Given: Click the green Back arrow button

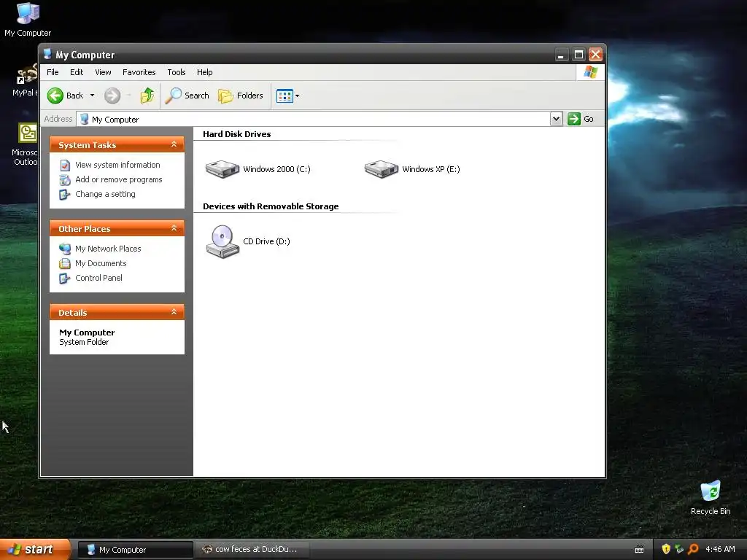Looking at the screenshot, I should (x=55, y=96).
